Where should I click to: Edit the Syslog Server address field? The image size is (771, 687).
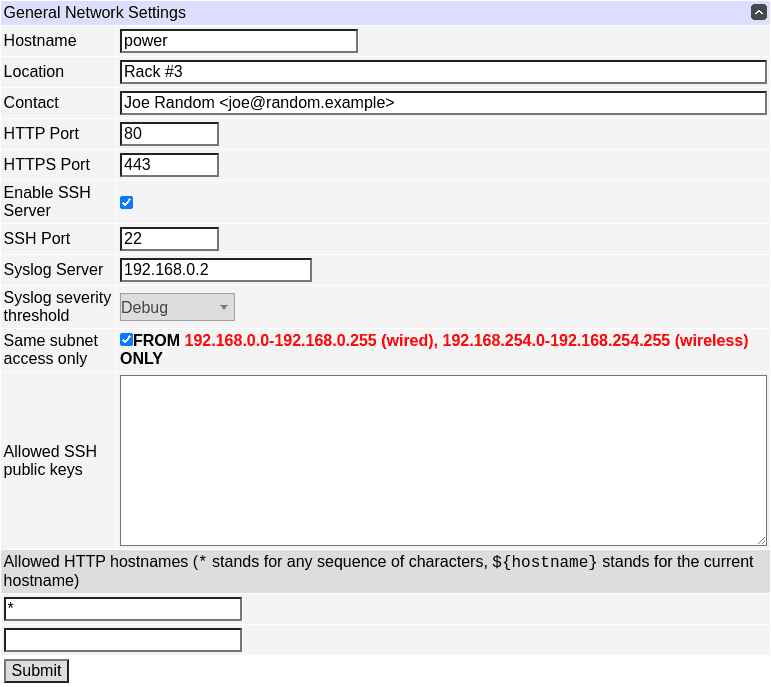coord(215,270)
